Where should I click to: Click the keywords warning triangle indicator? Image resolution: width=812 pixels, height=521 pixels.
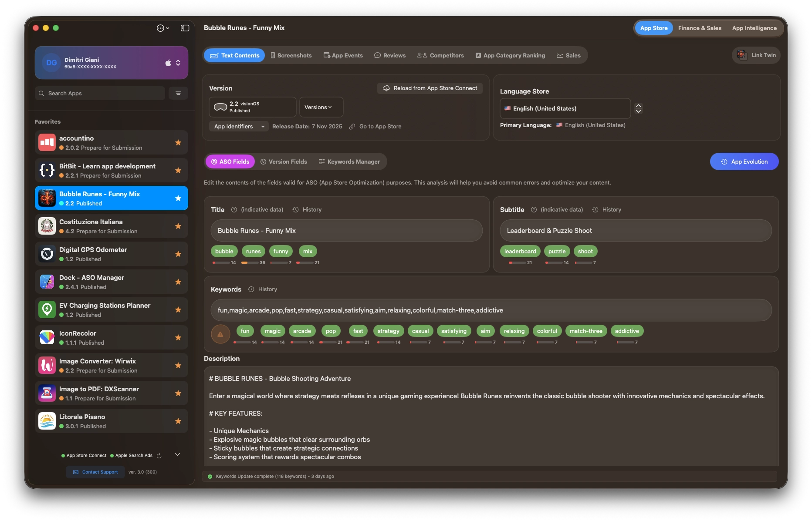click(220, 334)
